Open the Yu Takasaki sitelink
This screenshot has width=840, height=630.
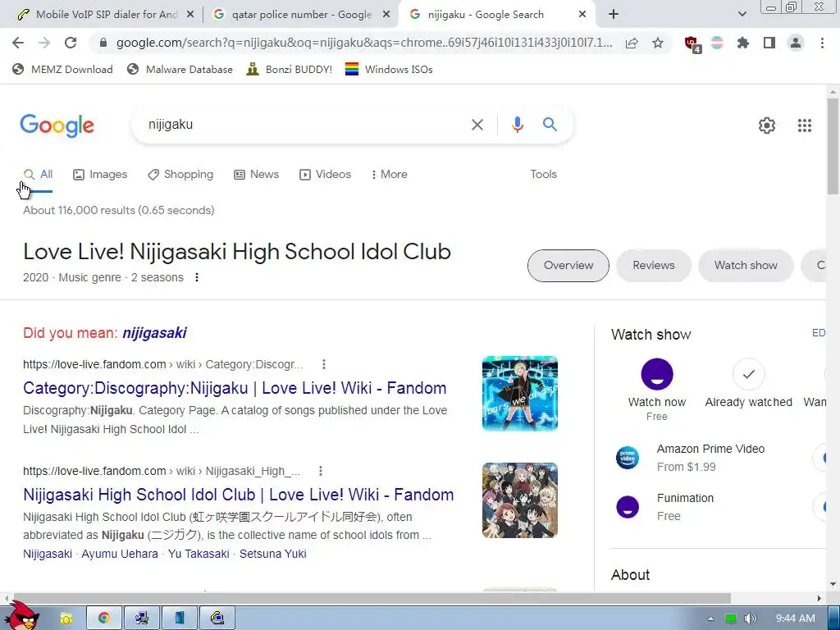199,554
